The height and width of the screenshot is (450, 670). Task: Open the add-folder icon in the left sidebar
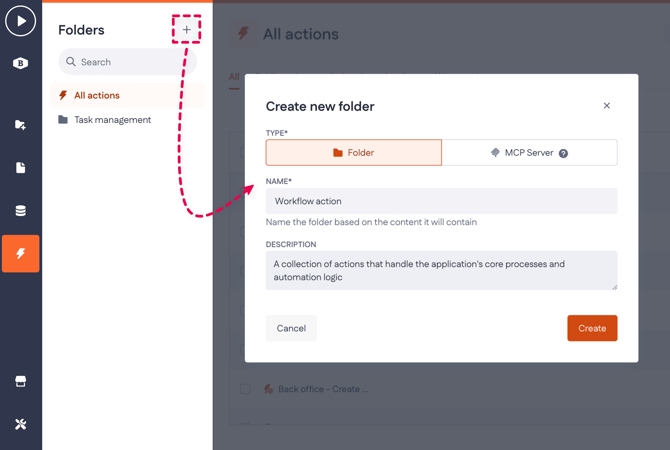[x=20, y=125]
